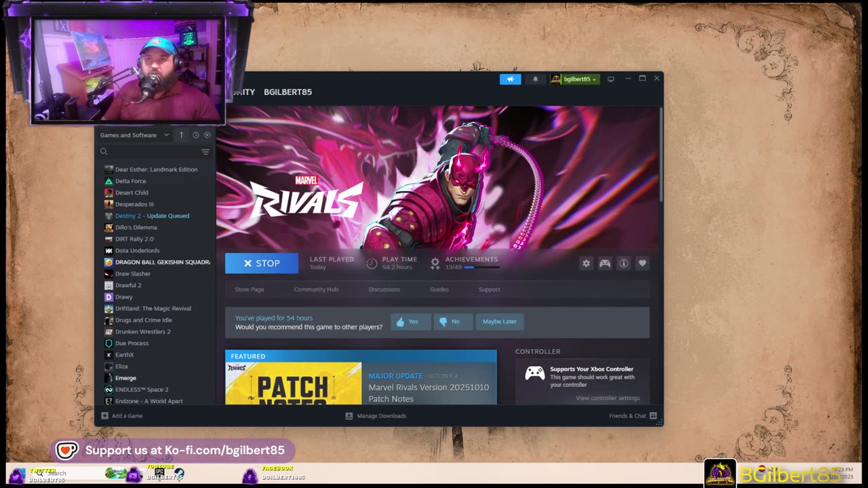Open controller layout gamepad icon
Image resolution: width=868 pixels, height=488 pixels.
click(605, 264)
